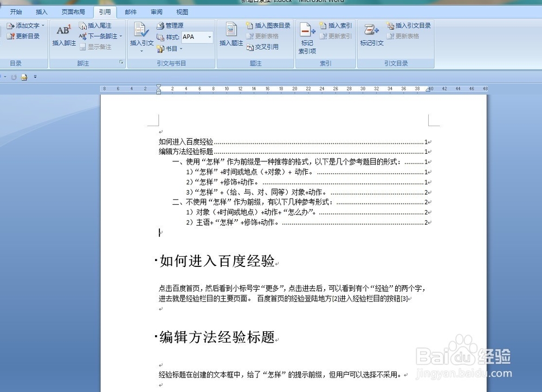Viewport: 542px width, 392px height.
Task: Click TOC entry 2) 主语+“怎样”+修饰+动作
Action: coord(307,223)
